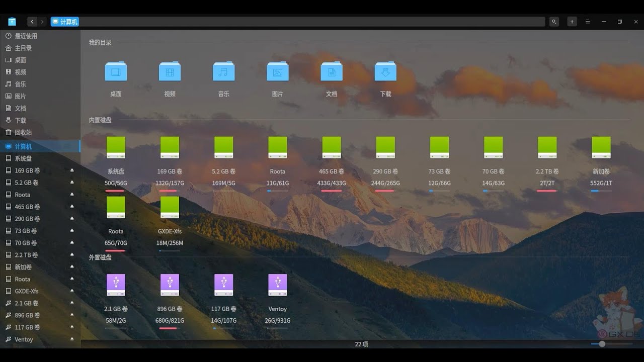Open the 下载 folder icon in 我的目录
The height and width of the screenshot is (362, 644).
pos(385,72)
